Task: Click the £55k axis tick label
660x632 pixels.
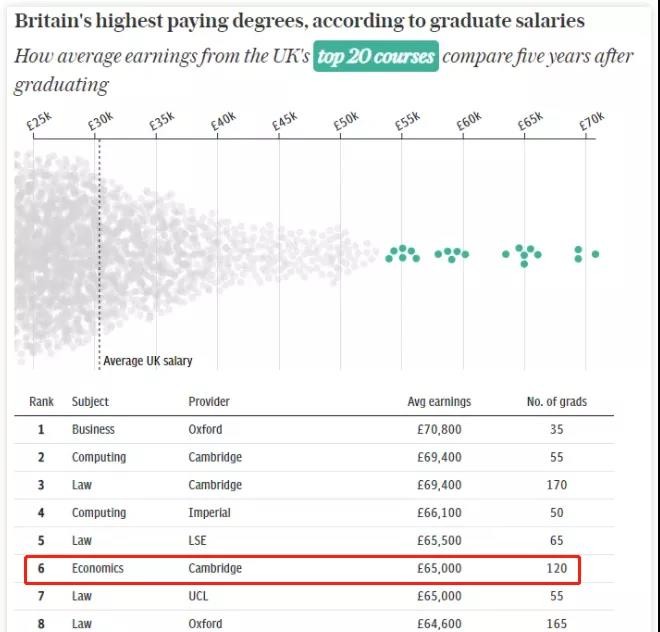Action: (407, 121)
